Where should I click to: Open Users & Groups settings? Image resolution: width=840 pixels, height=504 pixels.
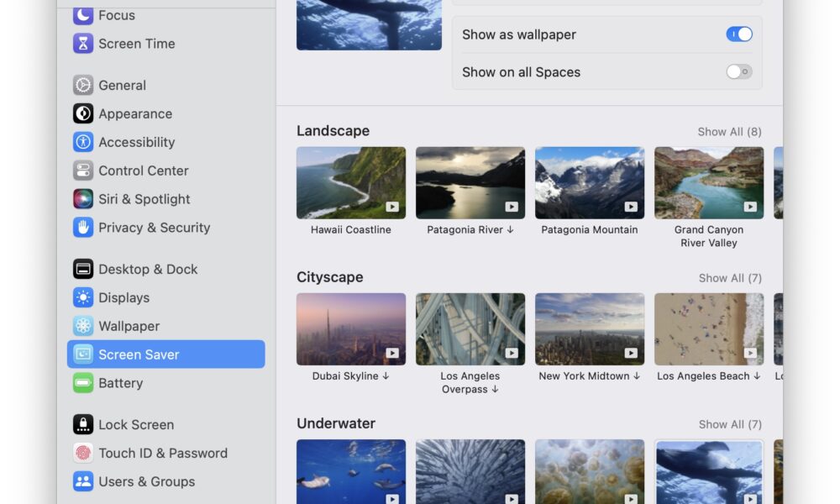166,481
